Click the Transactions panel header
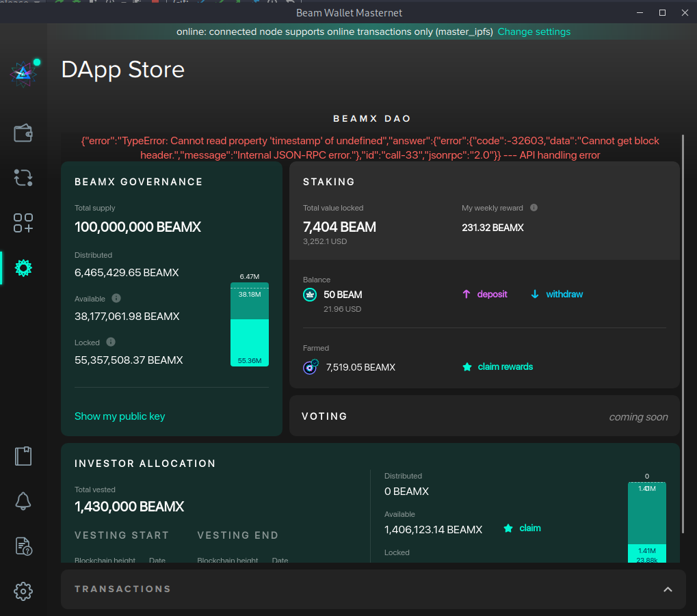The image size is (697, 616). (373, 589)
